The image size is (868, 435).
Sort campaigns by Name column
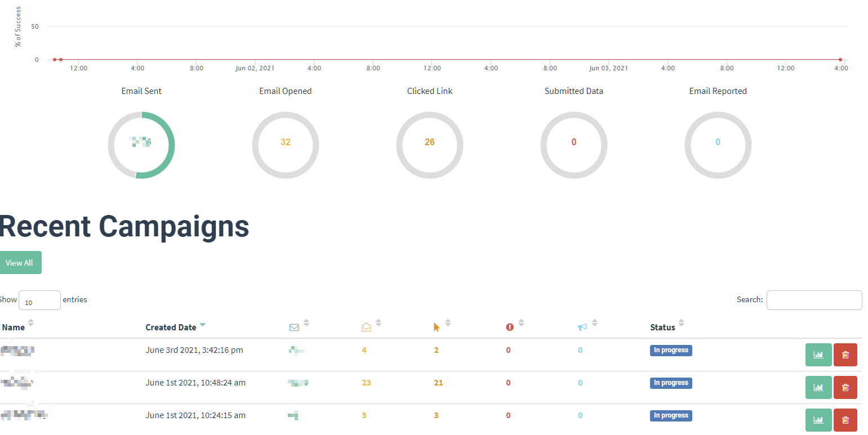pos(14,327)
